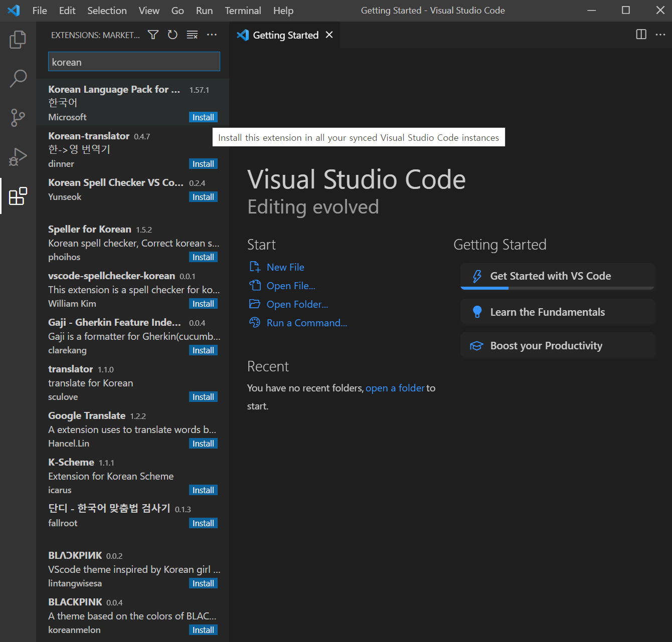672x642 pixels.
Task: Select the Extensions view icon
Action: [18, 196]
